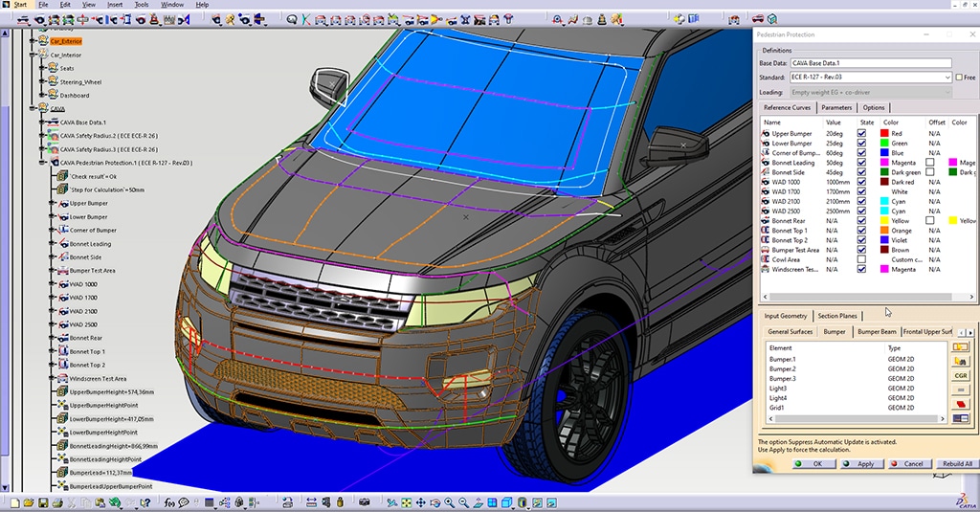Click the green color swatch for Lower Bumper

(x=884, y=144)
